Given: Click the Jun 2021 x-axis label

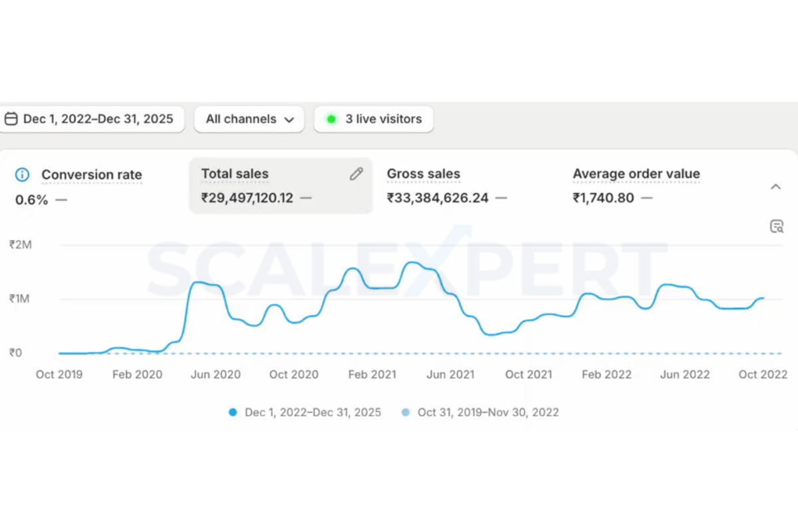Looking at the screenshot, I should pyautogui.click(x=450, y=374).
